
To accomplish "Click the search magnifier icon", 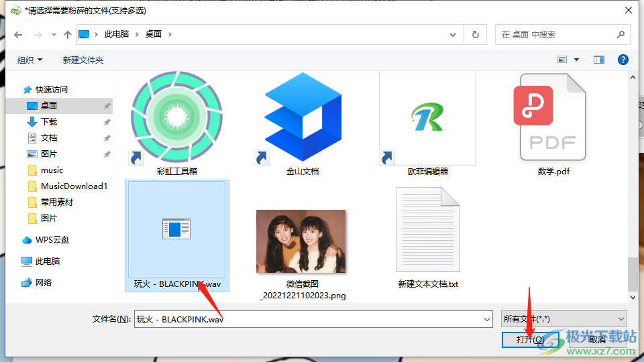I will (621, 34).
